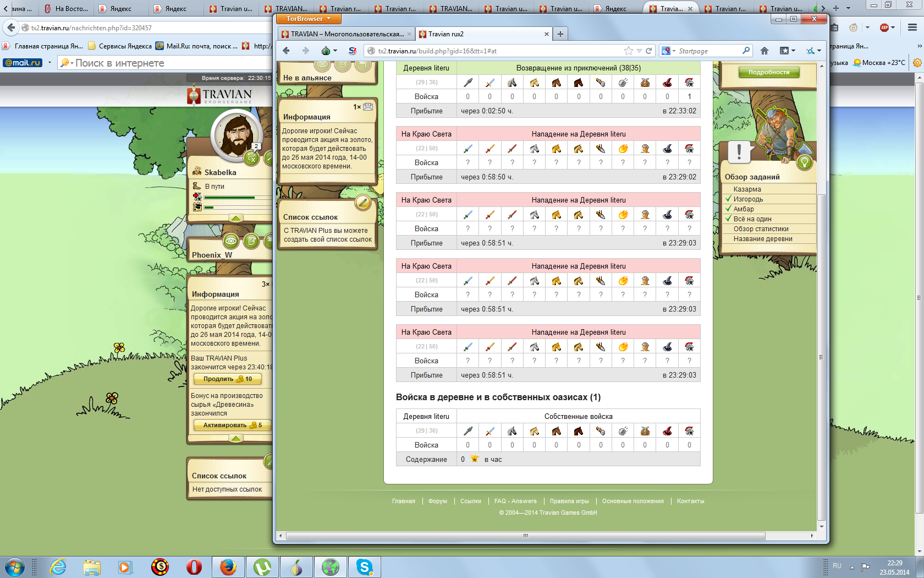Open the 'Правила игры' footer link
Viewport: 924px width, 578px height.
[569, 501]
